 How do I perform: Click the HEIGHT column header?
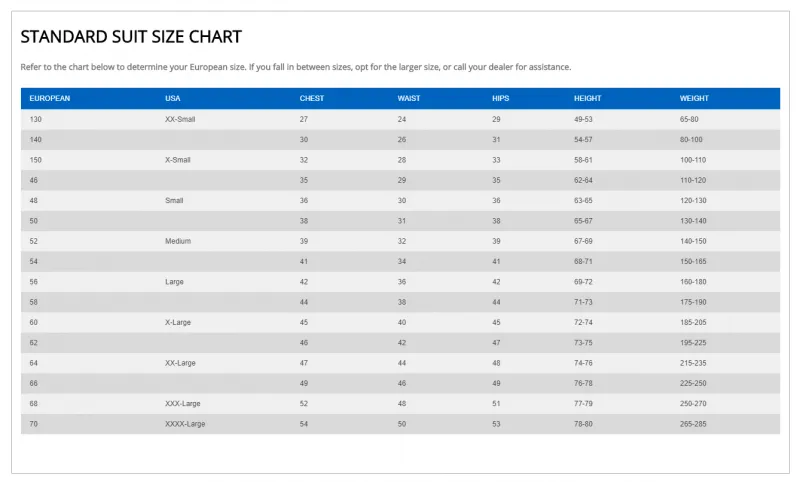pos(587,98)
